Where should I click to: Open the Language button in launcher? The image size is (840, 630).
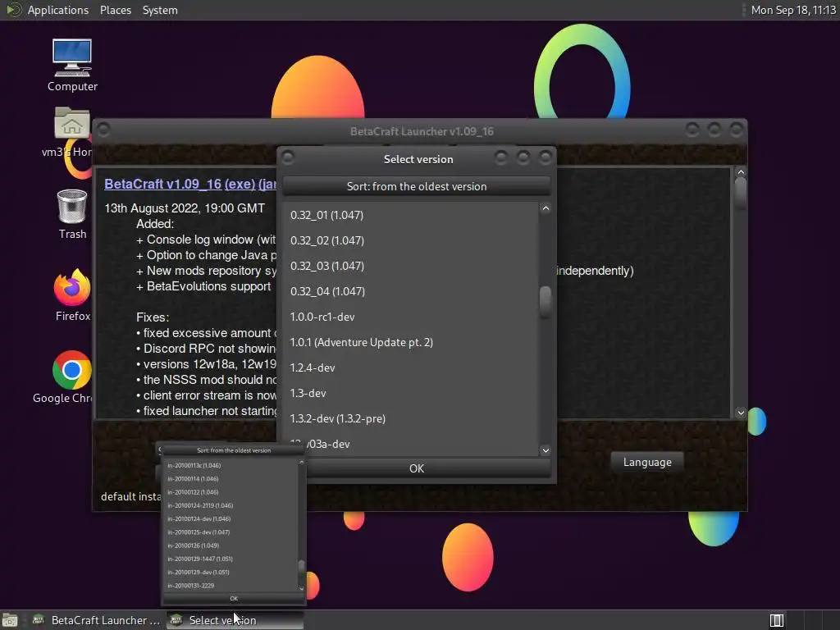tap(647, 463)
